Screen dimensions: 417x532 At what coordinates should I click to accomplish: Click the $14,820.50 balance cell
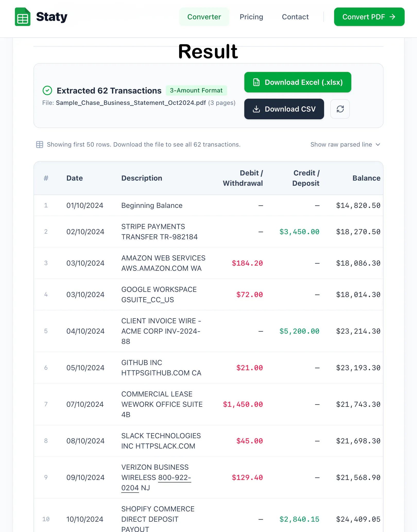(358, 205)
